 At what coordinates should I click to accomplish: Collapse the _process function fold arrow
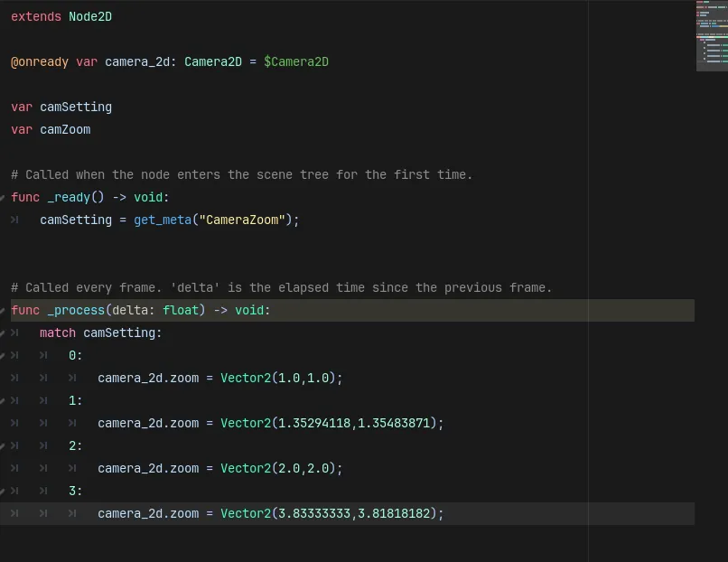tap(3, 311)
